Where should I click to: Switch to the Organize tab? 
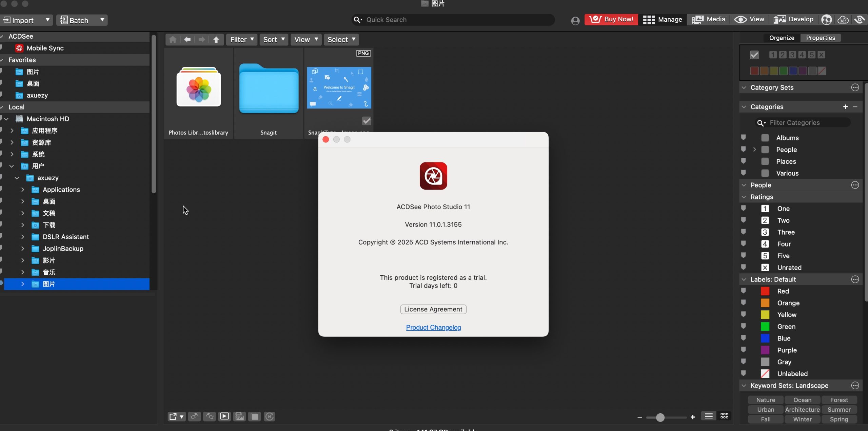click(782, 38)
